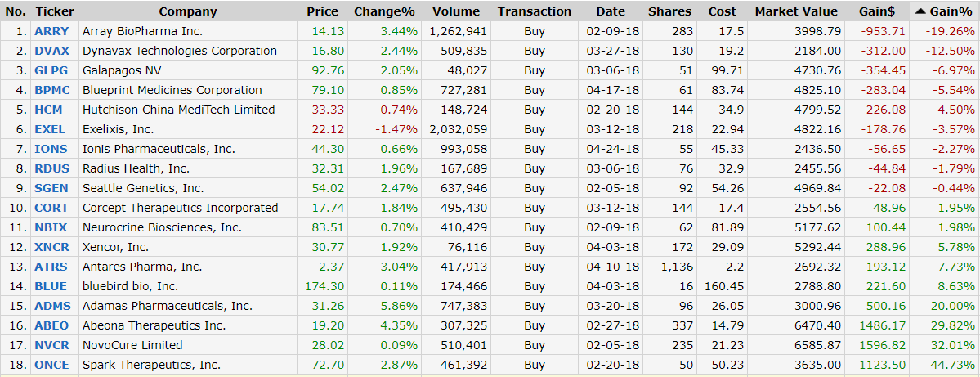
Task: Select company name Radius Health, Inc.
Action: (136, 168)
